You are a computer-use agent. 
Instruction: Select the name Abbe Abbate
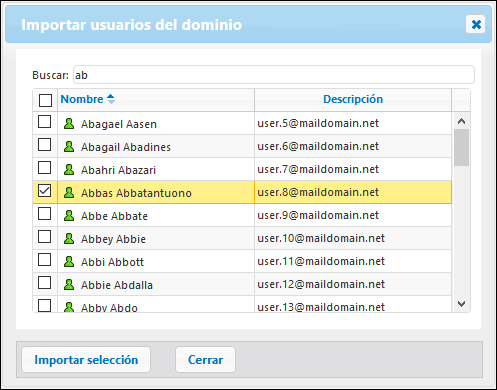point(114,216)
